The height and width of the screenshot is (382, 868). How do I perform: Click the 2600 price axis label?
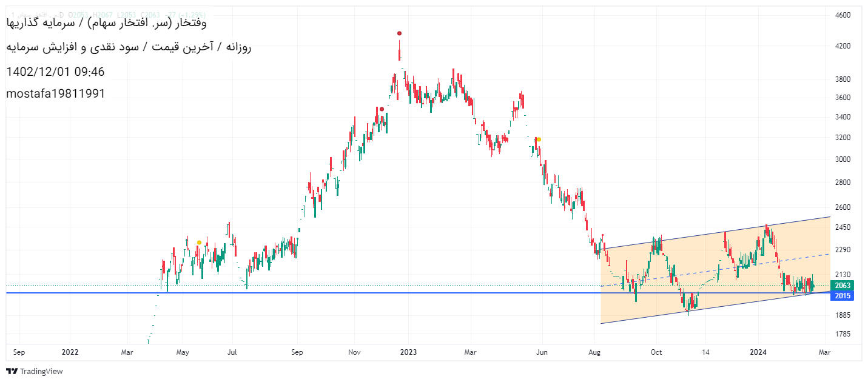[x=843, y=207]
